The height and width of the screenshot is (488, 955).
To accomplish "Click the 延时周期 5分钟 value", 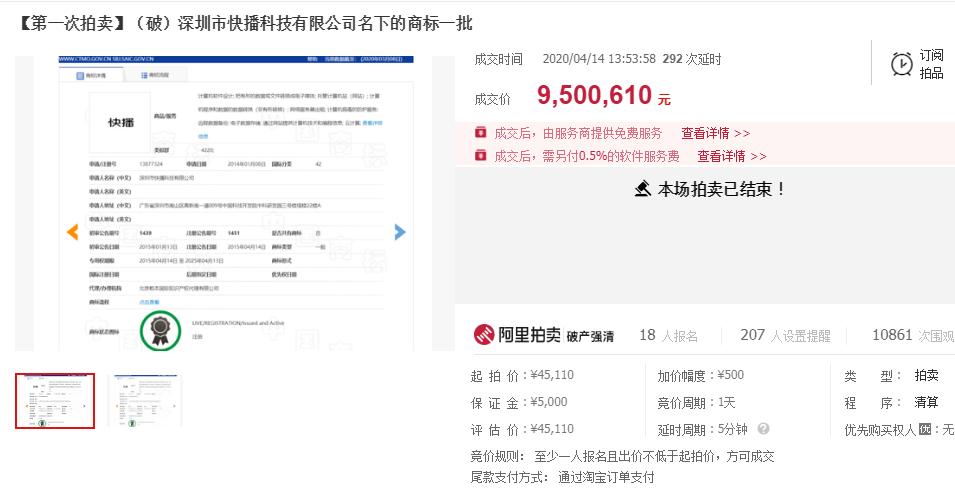I will coord(732,429).
